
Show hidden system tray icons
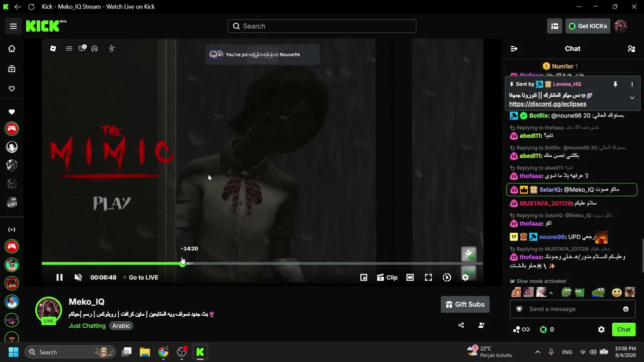537,352
